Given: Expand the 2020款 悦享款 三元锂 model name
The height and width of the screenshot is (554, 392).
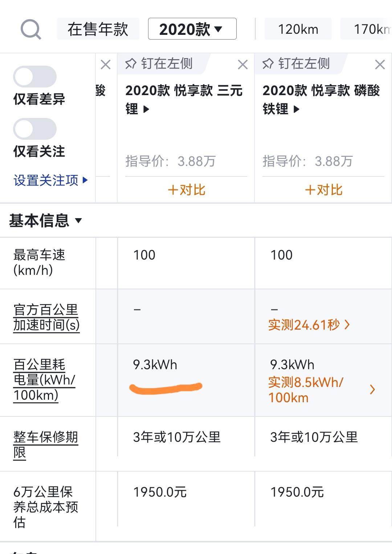Looking at the screenshot, I should tap(184, 99).
